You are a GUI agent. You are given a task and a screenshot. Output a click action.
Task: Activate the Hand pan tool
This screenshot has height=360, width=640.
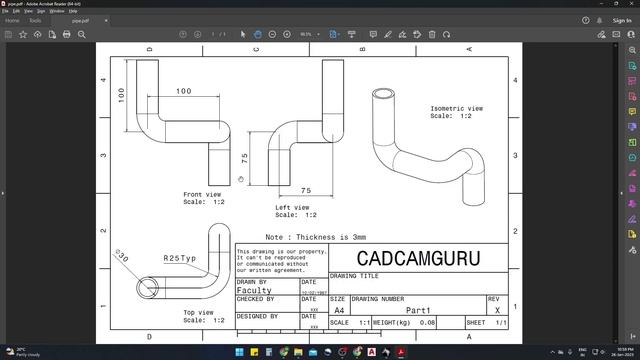(258, 35)
